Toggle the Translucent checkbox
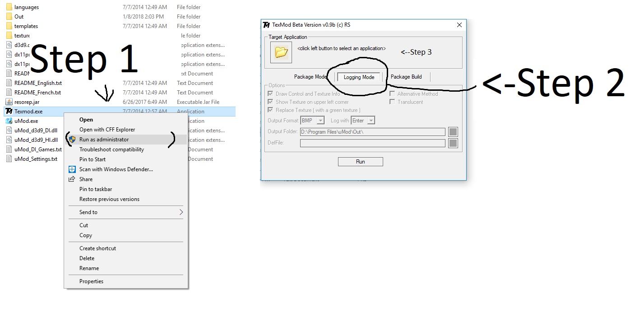Screen dimensions: 644x327 click(392, 102)
